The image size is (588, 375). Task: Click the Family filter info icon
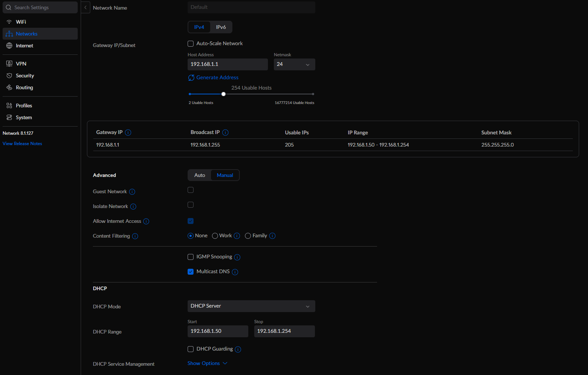[x=272, y=236]
